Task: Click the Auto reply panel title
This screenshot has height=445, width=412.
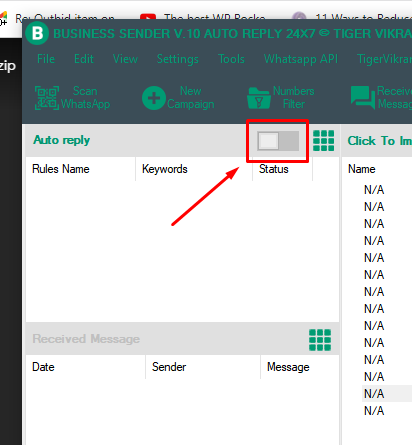Action: (x=62, y=140)
